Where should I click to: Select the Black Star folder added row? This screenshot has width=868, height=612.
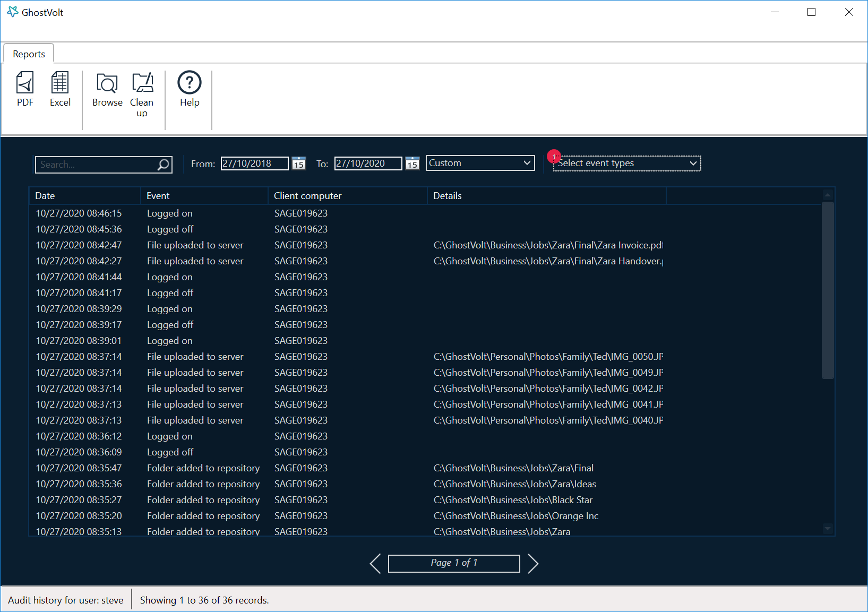pyautogui.click(x=425, y=499)
